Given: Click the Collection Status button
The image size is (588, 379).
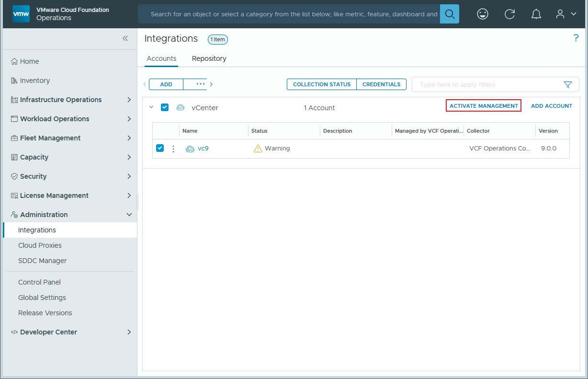Looking at the screenshot, I should pos(322,84).
